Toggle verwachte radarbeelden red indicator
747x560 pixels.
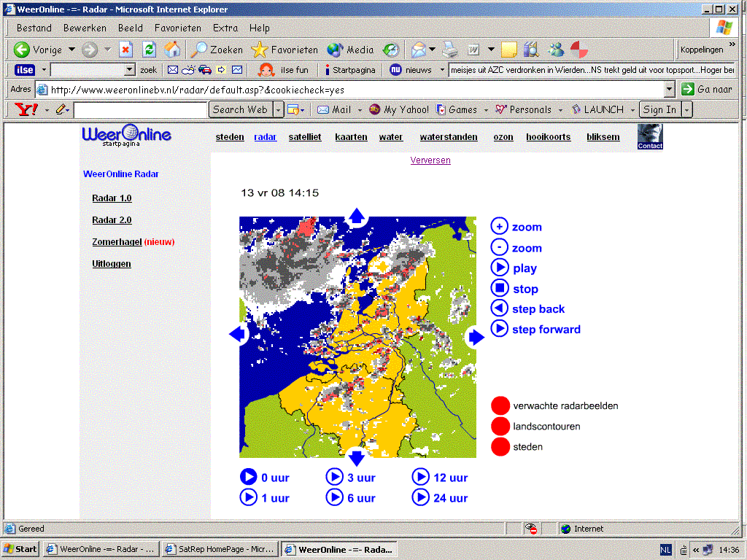[500, 405]
